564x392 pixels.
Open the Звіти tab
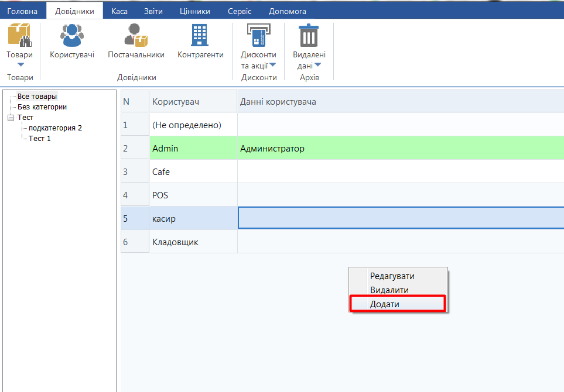[153, 11]
